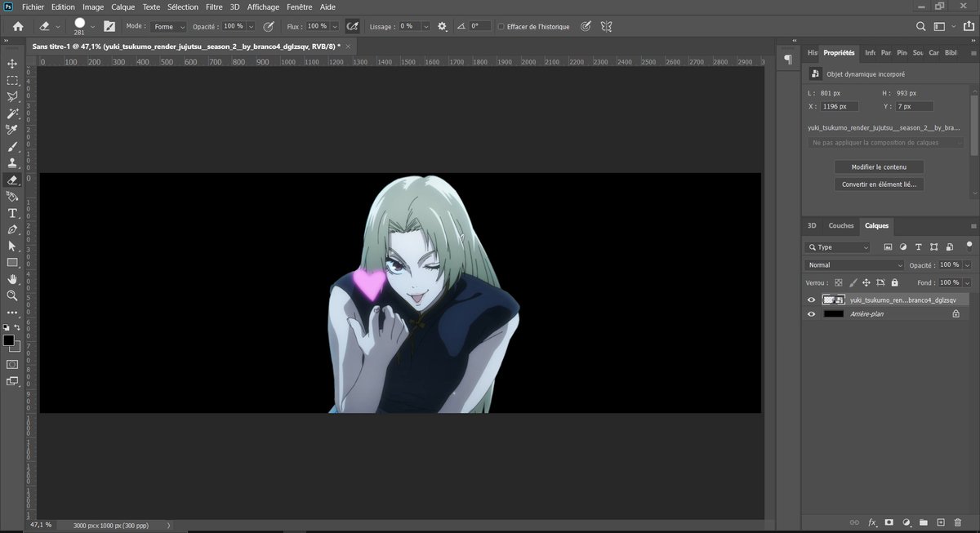This screenshot has width=980, height=533.
Task: Open the Normal blending mode dropdown
Action: 854,265
